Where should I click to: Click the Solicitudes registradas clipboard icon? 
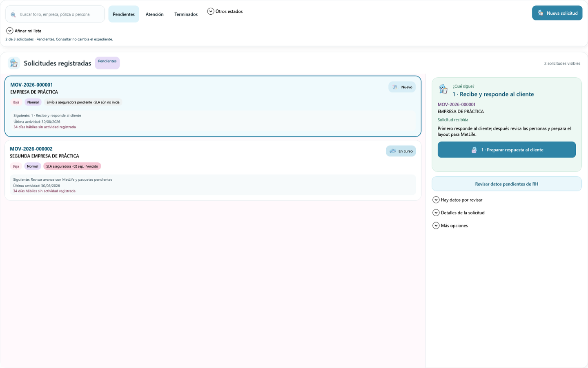coord(14,63)
